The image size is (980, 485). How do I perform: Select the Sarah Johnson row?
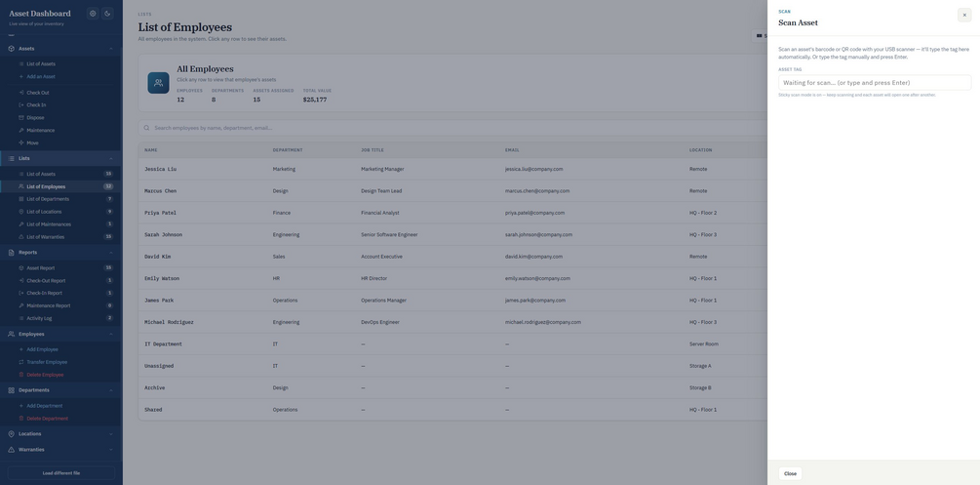[452, 234]
